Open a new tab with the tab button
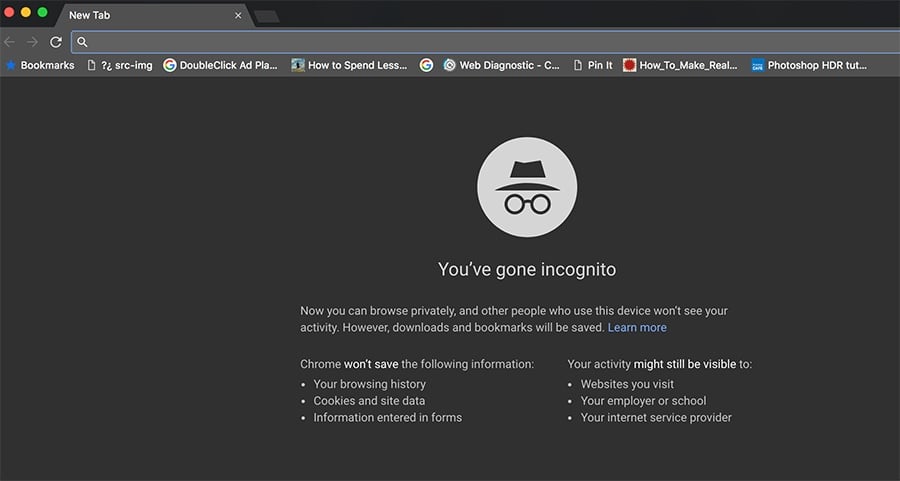 267,17
